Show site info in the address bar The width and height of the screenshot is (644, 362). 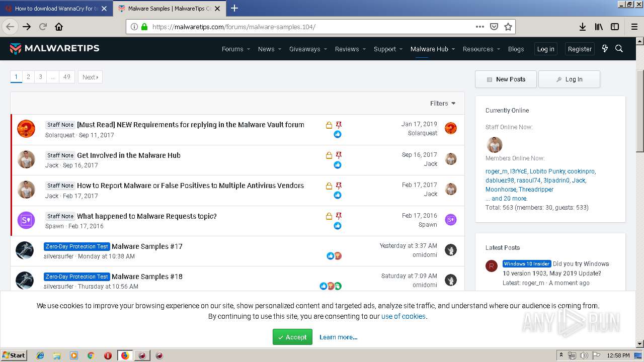point(134,27)
